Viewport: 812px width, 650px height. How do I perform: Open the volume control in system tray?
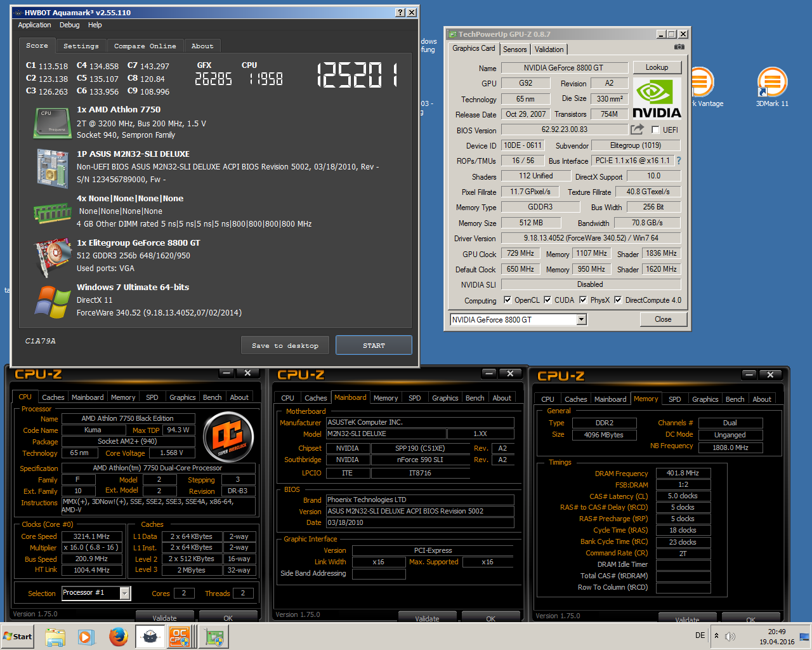pyautogui.click(x=730, y=636)
